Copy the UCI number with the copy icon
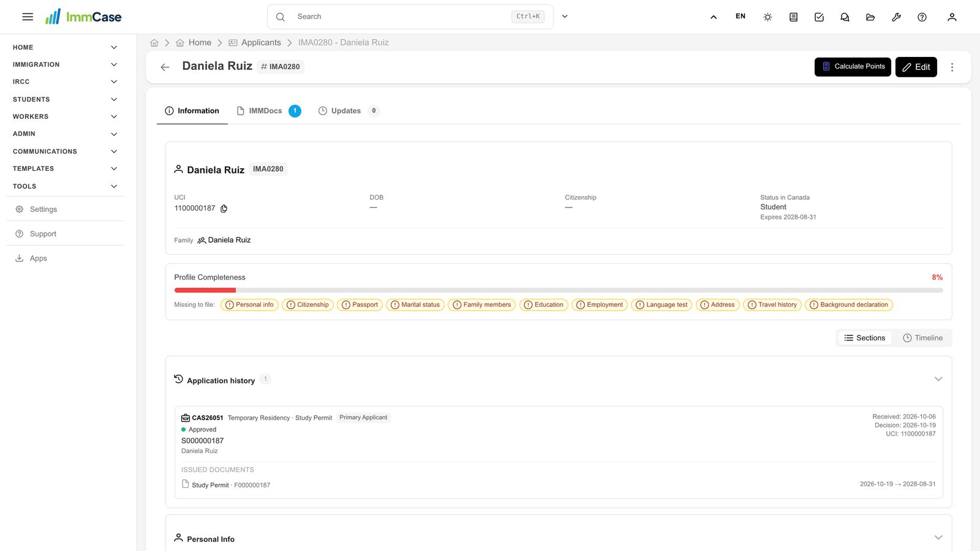 pos(224,209)
